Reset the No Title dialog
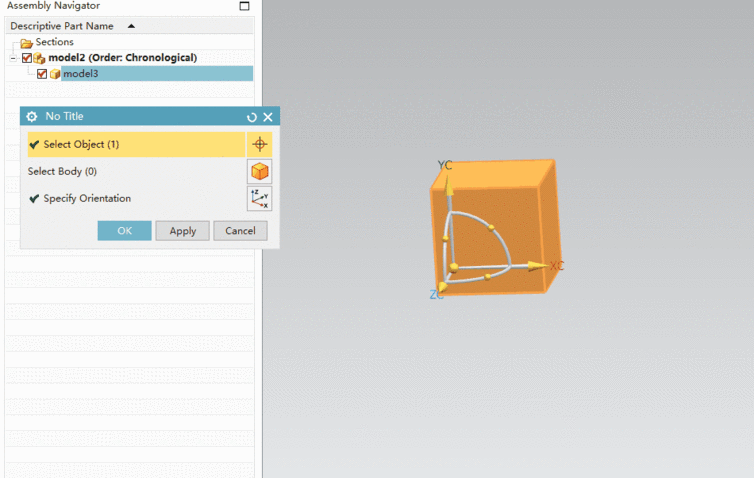 pyautogui.click(x=251, y=117)
